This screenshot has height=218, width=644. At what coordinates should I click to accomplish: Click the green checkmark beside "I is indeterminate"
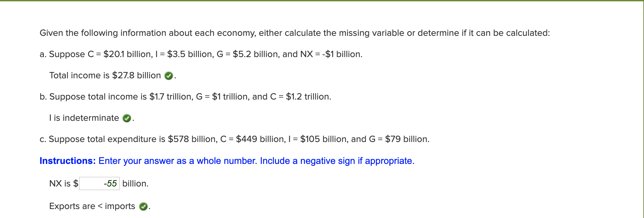[127, 118]
